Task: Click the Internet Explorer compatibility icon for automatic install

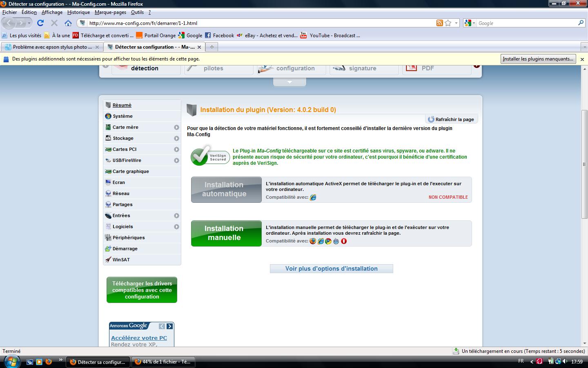Action: 313,197
